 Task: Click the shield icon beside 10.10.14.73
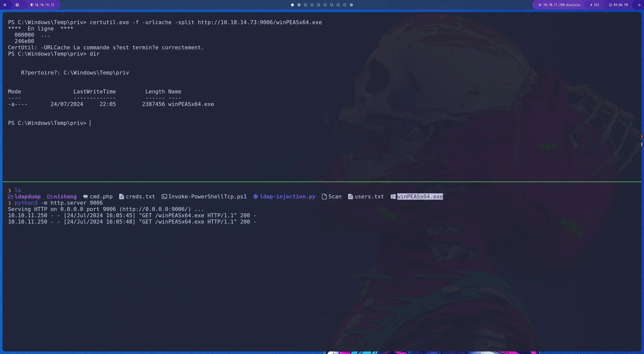[x=32, y=5]
